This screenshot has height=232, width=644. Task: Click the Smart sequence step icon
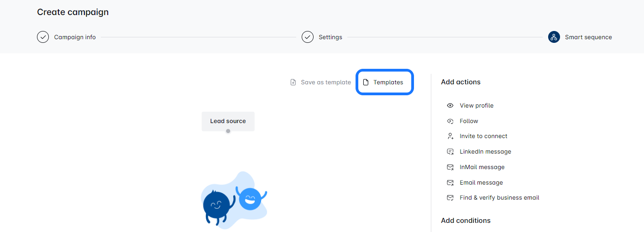[x=554, y=37]
